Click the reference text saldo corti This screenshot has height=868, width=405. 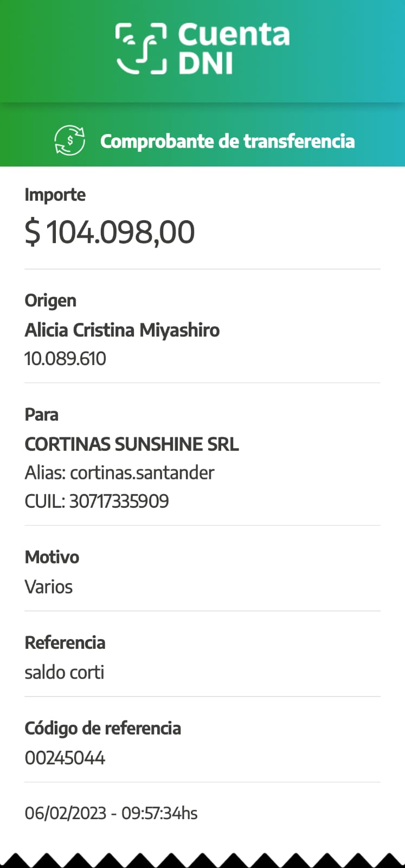(x=64, y=672)
